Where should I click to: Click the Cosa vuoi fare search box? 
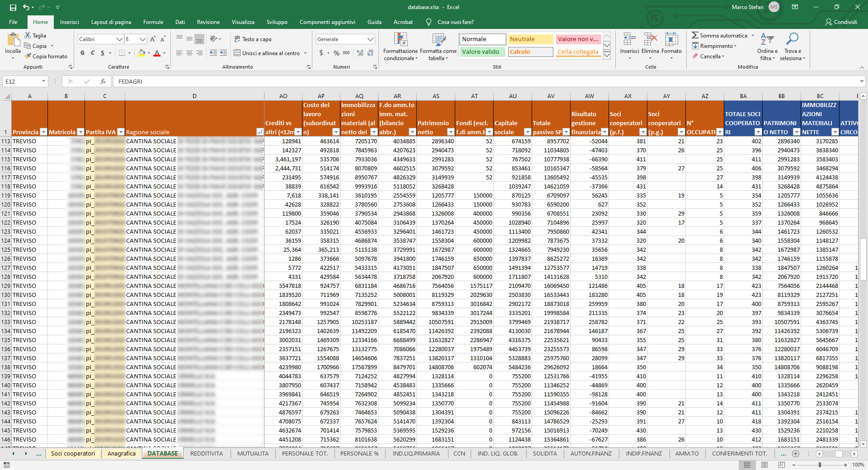(x=455, y=22)
